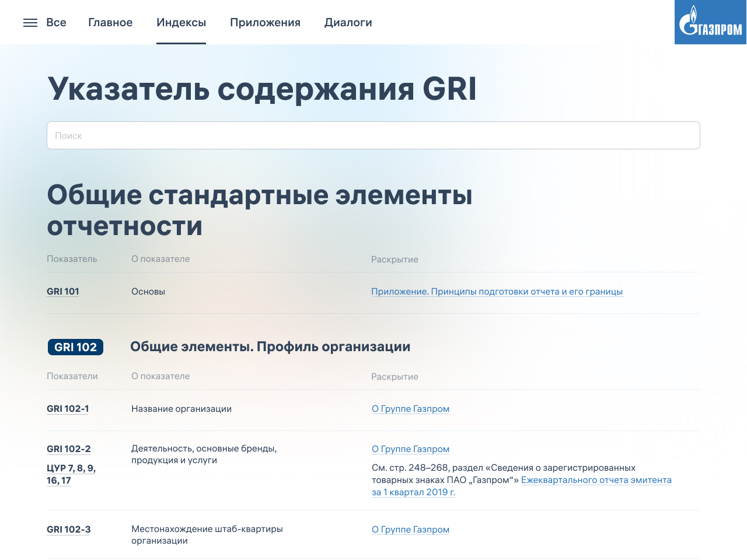
Task: Open Ежеквартального отчета эмитента link
Action: pyautogui.click(x=596, y=480)
